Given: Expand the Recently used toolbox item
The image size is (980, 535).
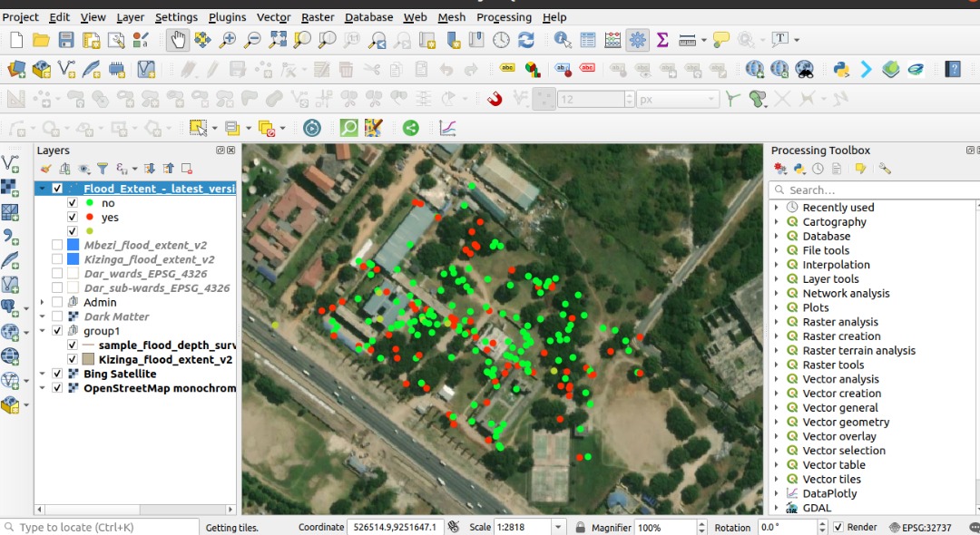Looking at the screenshot, I should tap(776, 208).
